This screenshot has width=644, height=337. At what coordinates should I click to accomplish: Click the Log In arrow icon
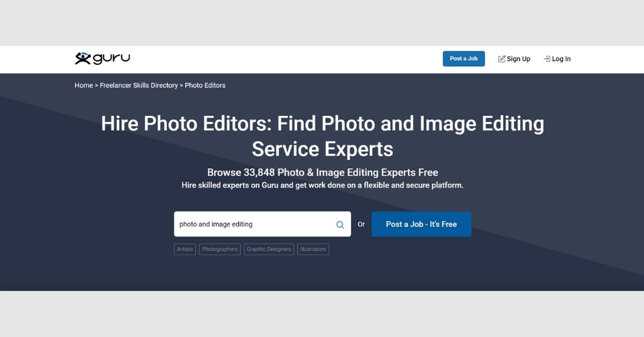click(547, 59)
